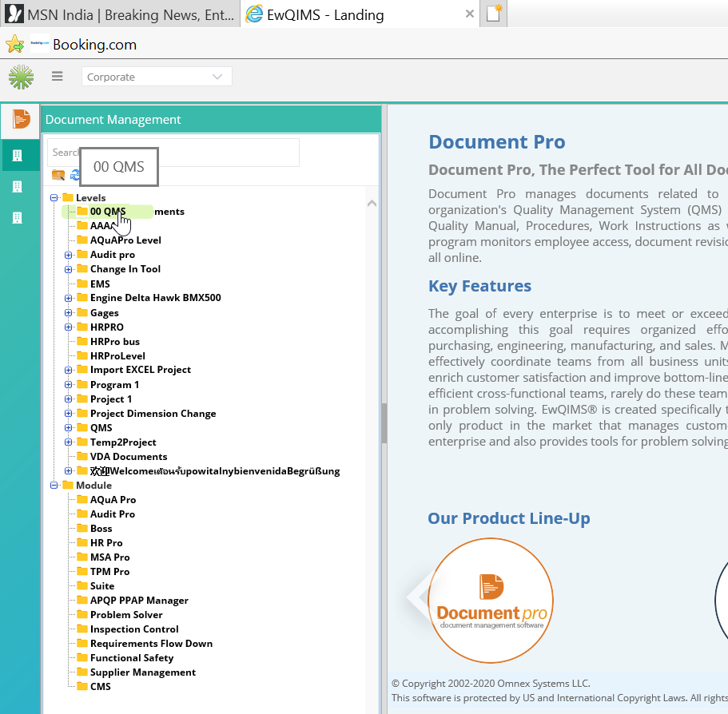Select the Document Pro sidebar icon
The image size is (728, 714).
(21, 120)
